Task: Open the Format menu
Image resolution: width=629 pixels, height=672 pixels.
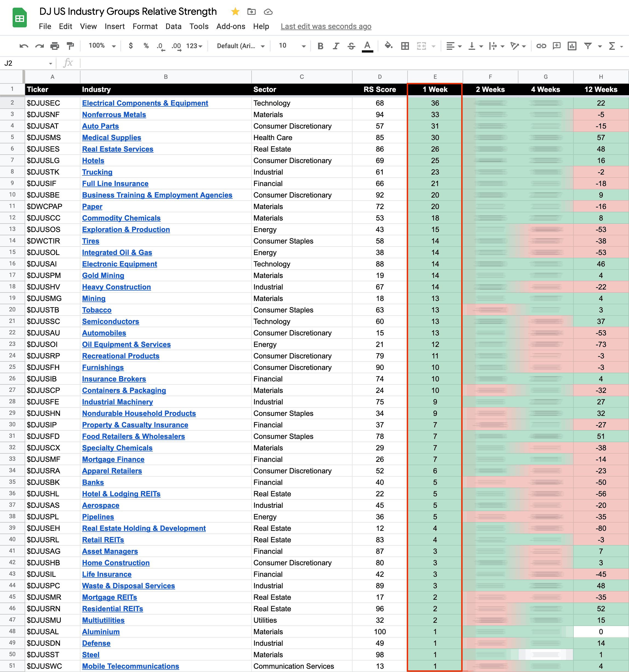Action: [x=145, y=26]
